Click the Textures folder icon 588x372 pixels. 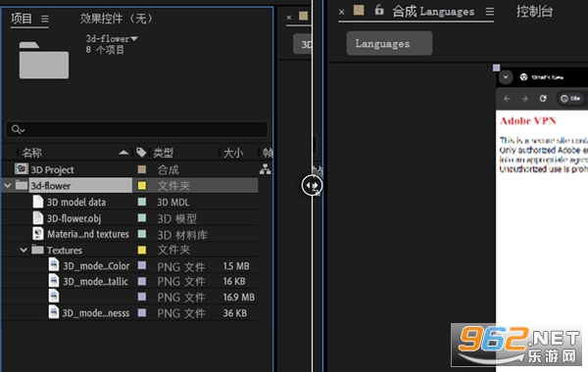pyautogui.click(x=37, y=249)
